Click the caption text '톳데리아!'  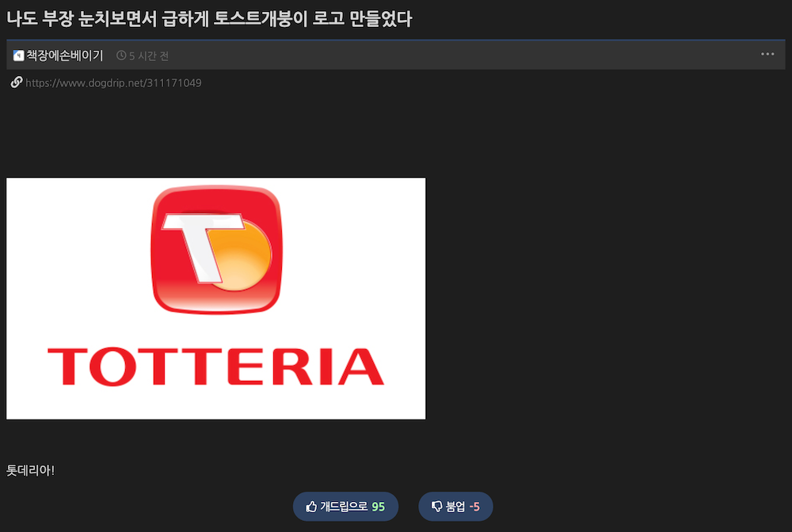coord(30,470)
